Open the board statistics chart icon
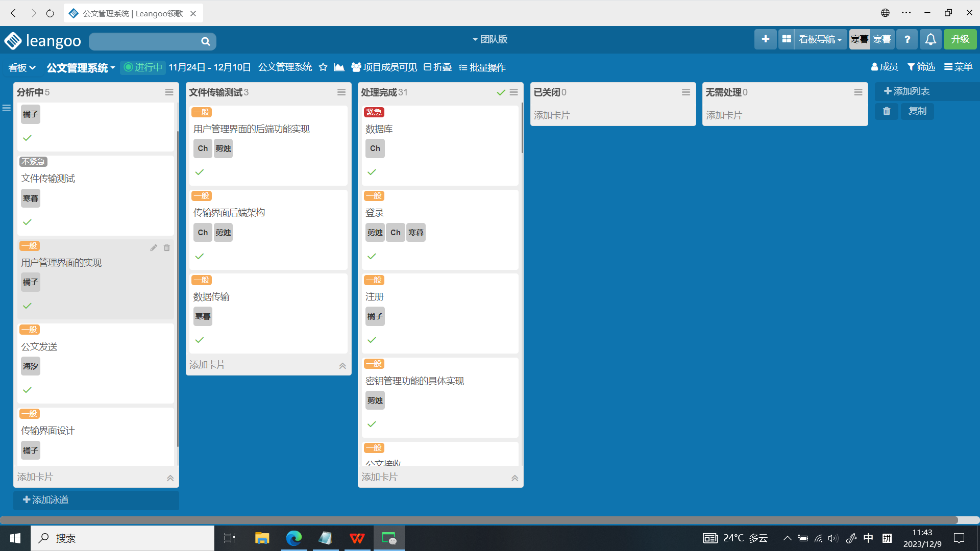Screen dimensions: 980x551 (339, 67)
